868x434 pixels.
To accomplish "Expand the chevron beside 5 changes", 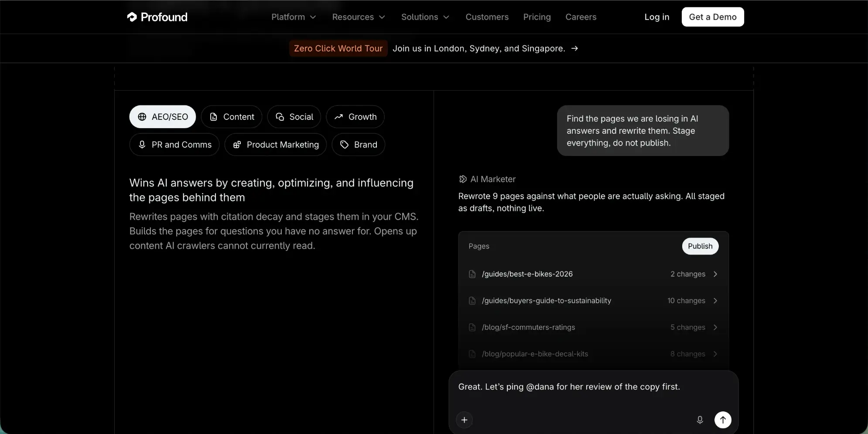I will click(715, 327).
